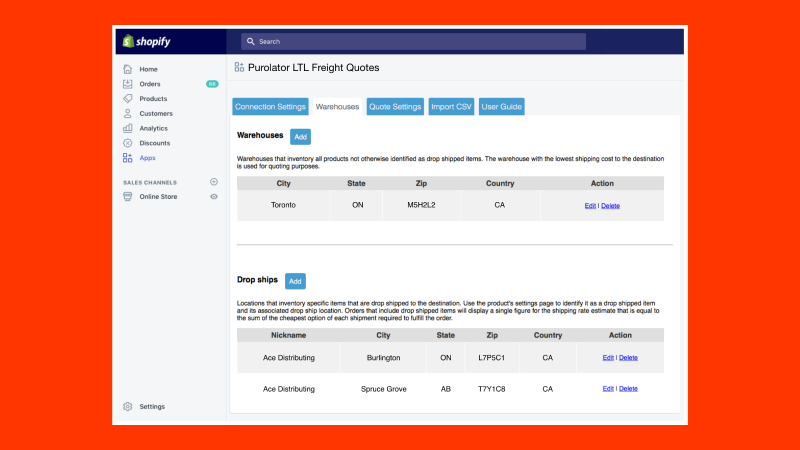
Task: Open the User Guide tab
Action: [x=502, y=107]
